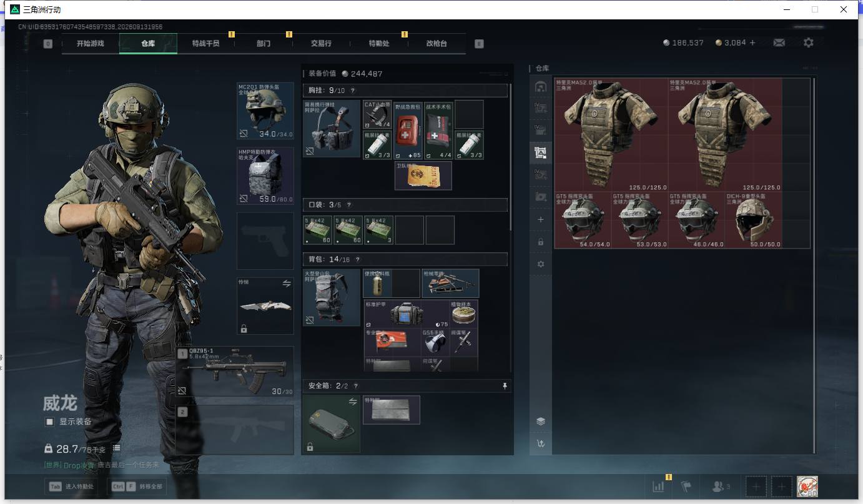863x504 pixels.
Task: Open the mail inbox envelope icon
Action: pos(779,42)
